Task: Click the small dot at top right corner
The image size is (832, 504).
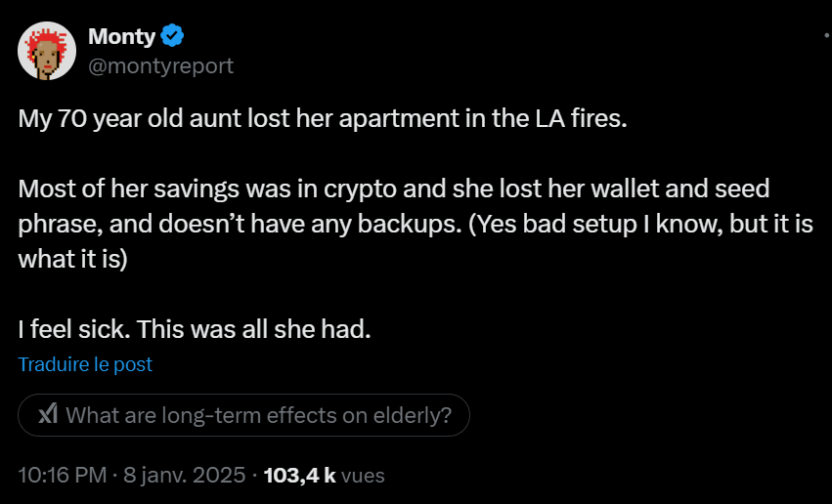Action: tap(827, 36)
